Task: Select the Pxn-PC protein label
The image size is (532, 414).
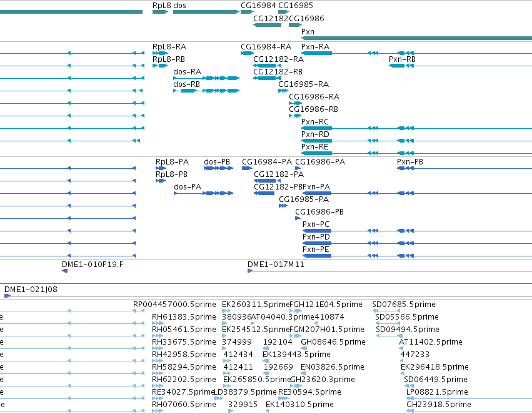Action: (x=316, y=225)
